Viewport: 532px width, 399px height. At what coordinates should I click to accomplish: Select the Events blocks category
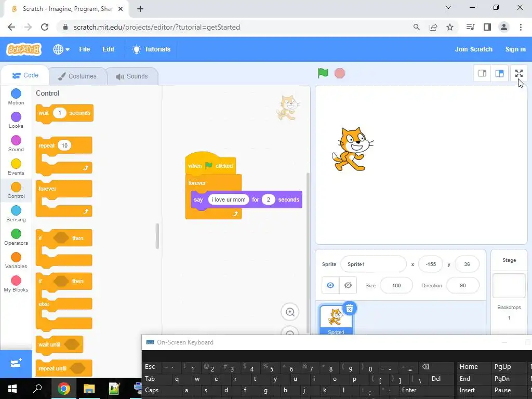tap(16, 167)
